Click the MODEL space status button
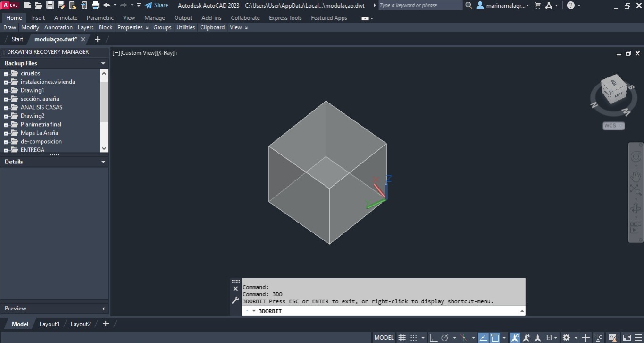This screenshot has height=343, width=644. coord(384,338)
